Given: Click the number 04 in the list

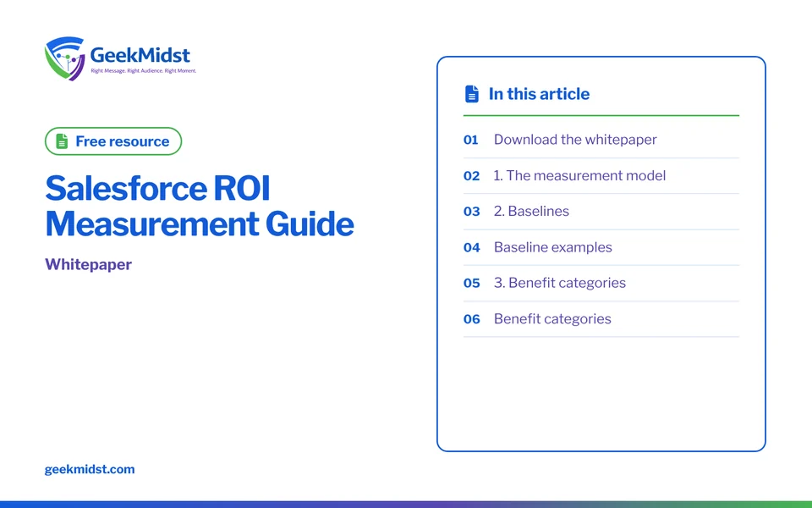Looking at the screenshot, I should pos(472,247).
